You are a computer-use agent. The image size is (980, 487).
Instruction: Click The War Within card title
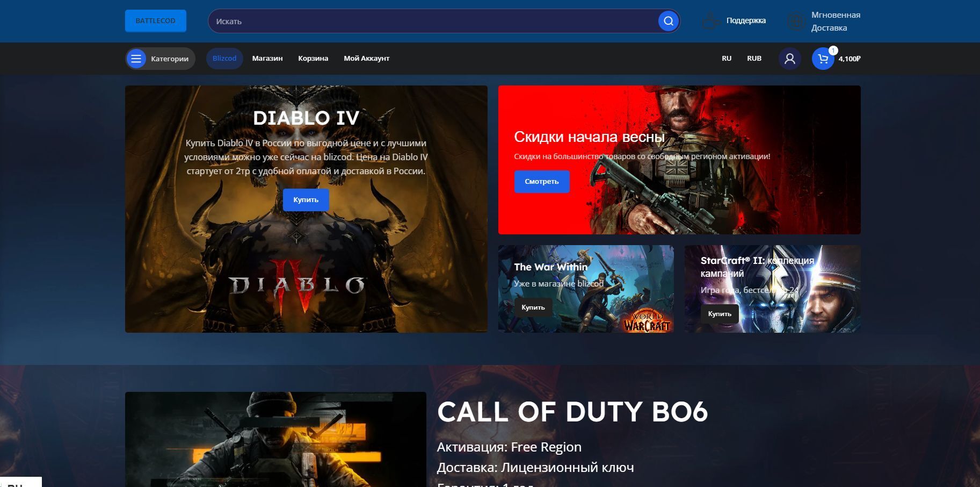point(551,267)
